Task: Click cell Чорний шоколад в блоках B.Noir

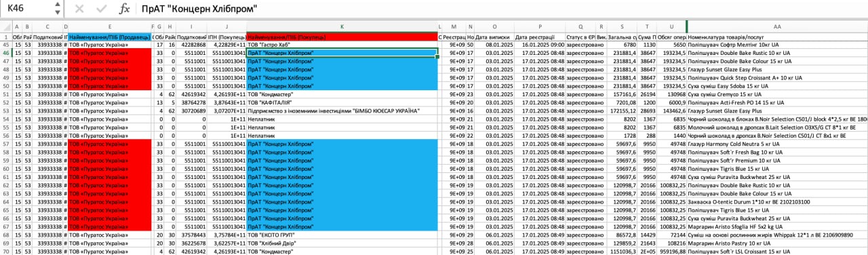Action: (777, 119)
